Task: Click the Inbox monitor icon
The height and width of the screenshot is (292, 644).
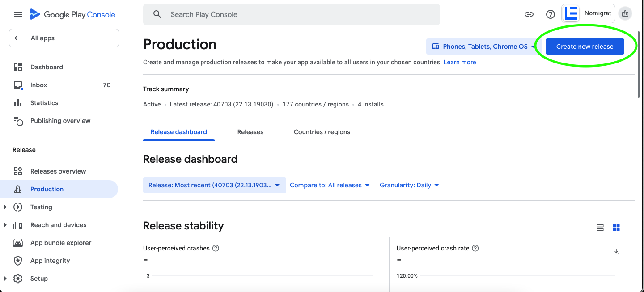Action: click(18, 85)
